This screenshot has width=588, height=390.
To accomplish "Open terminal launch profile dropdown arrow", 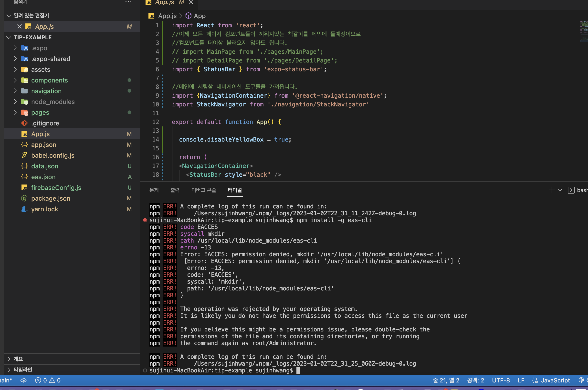I will coord(560,190).
